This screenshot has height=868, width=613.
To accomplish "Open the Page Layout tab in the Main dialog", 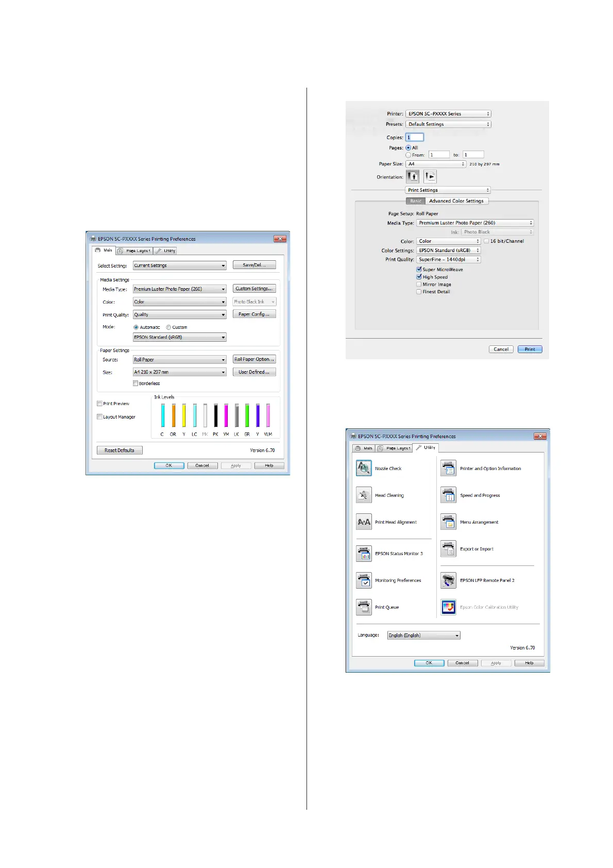I will click(x=134, y=251).
